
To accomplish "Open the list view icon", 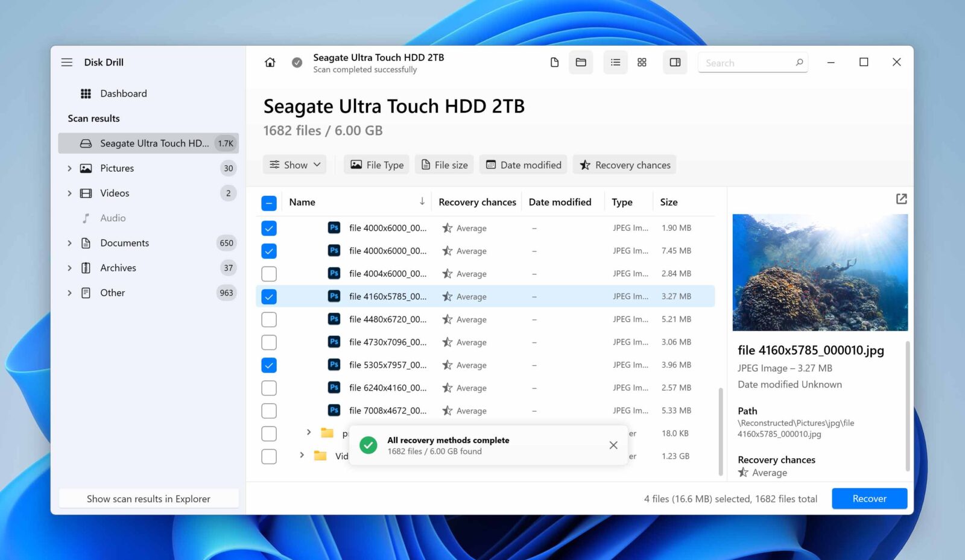I will point(615,62).
